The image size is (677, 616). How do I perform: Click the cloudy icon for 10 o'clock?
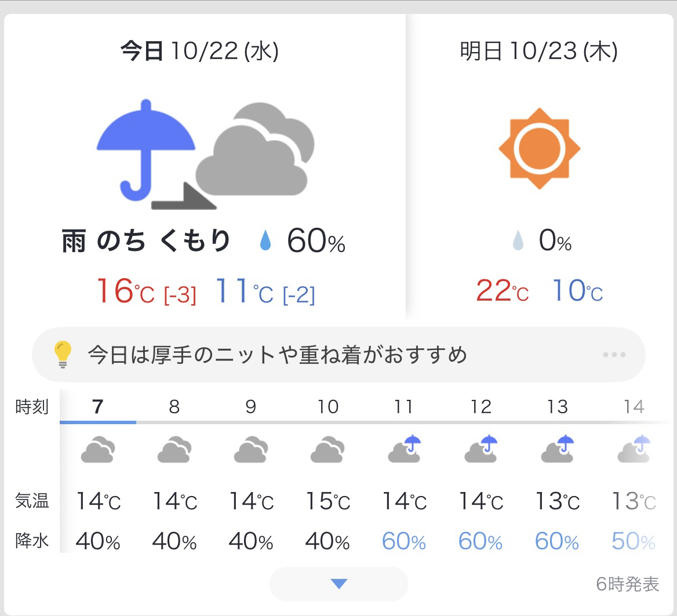pos(327,450)
